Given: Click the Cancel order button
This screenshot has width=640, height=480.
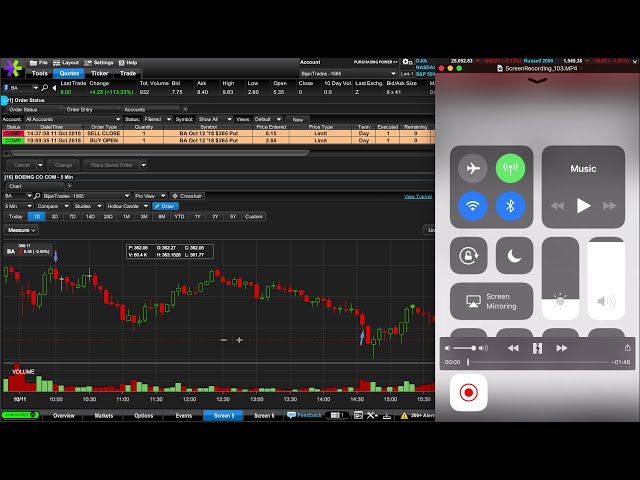Looking at the screenshot, I should 22,165.
